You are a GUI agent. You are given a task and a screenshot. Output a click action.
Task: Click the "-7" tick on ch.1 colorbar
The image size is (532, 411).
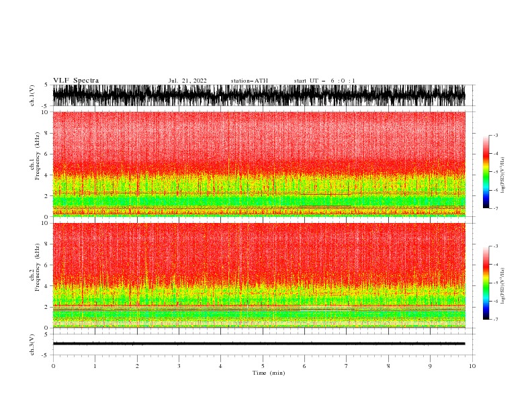(496, 208)
